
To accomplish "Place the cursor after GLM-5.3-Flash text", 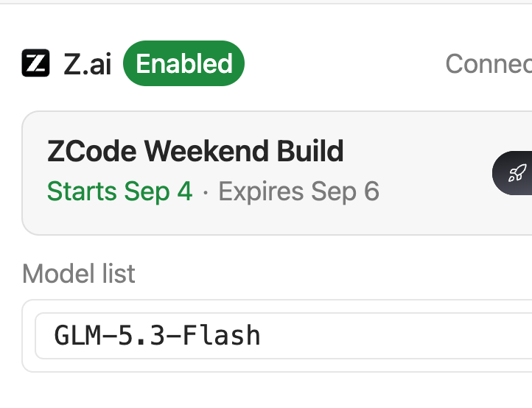I will [x=262, y=336].
